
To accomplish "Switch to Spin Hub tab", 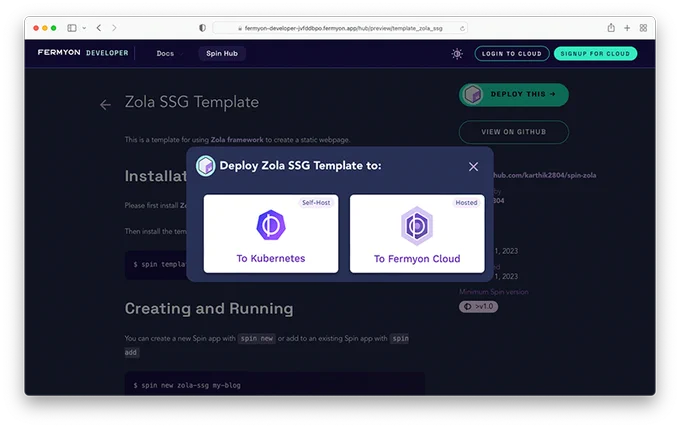I will [x=222, y=53].
